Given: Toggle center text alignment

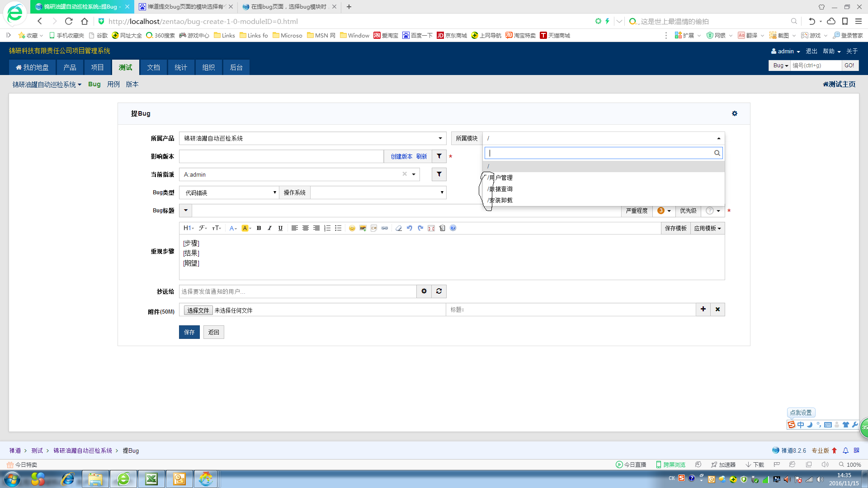Looking at the screenshot, I should point(306,228).
